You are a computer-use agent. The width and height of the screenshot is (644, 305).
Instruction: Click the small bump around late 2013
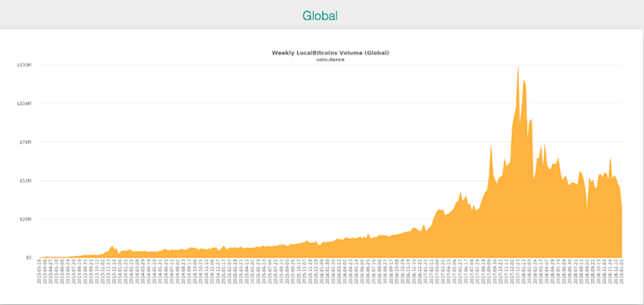(111, 247)
